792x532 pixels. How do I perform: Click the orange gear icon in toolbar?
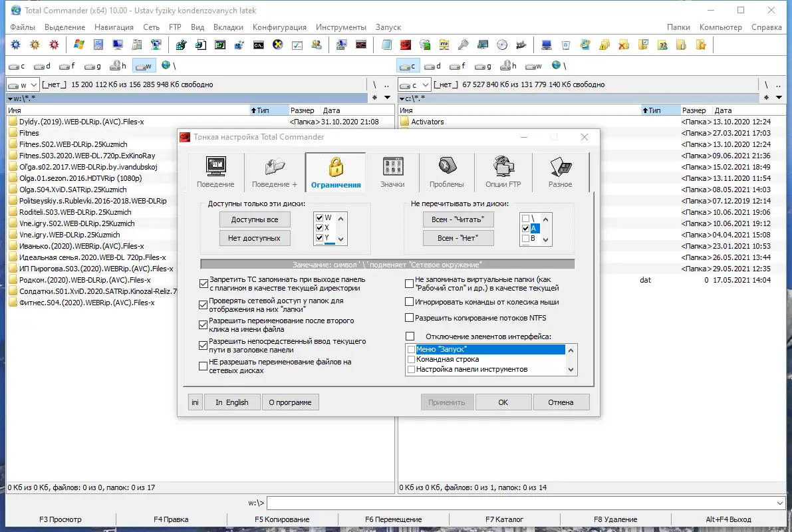point(35,45)
